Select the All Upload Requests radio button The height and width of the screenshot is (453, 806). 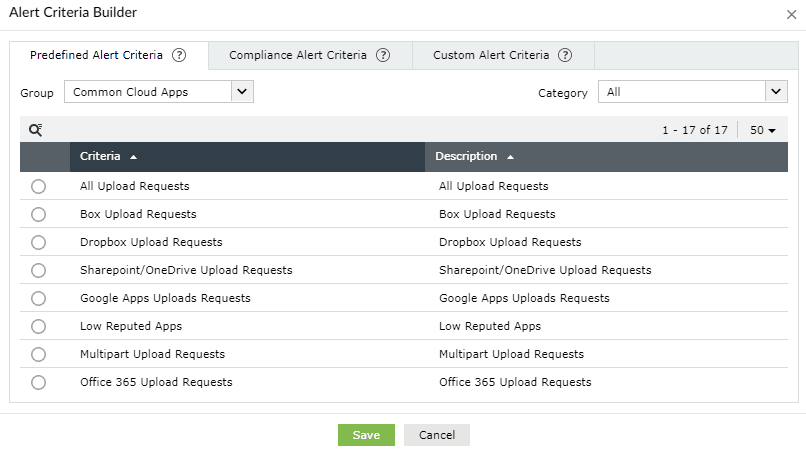point(38,186)
